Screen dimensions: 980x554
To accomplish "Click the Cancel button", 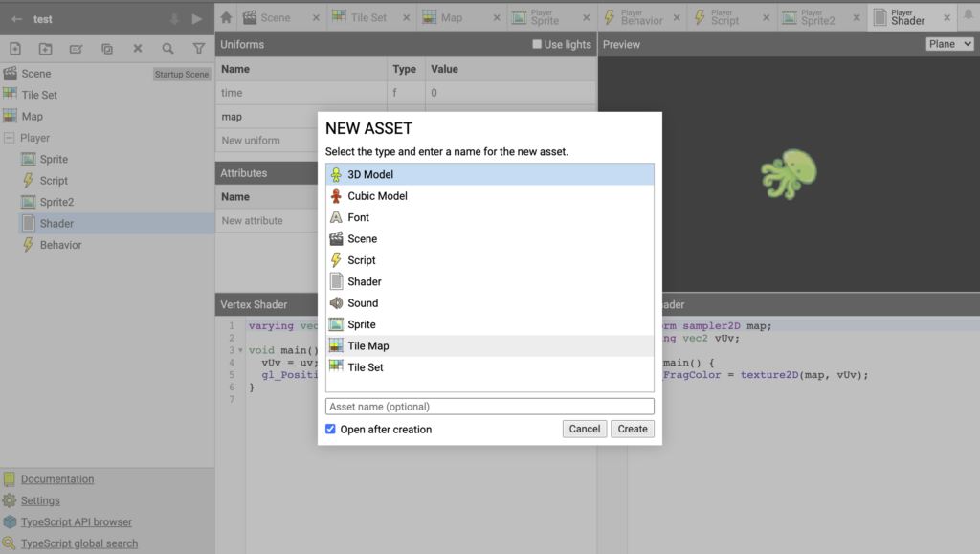I will coord(585,429).
